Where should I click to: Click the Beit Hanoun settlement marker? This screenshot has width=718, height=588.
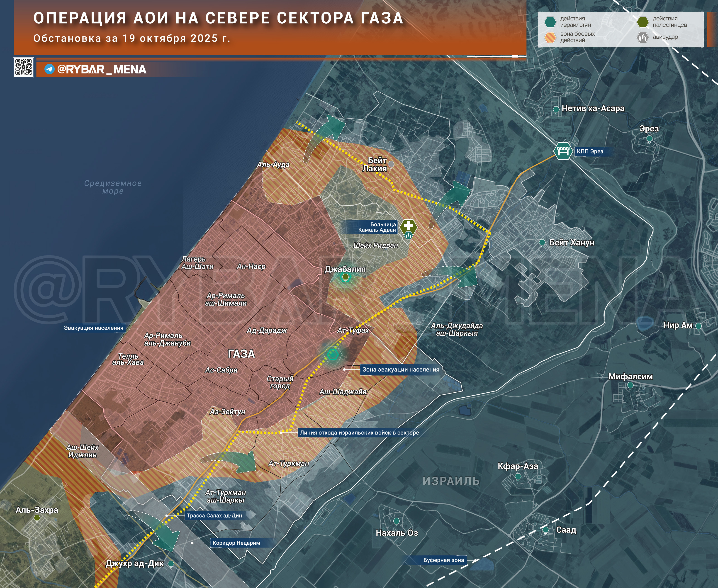click(x=542, y=243)
